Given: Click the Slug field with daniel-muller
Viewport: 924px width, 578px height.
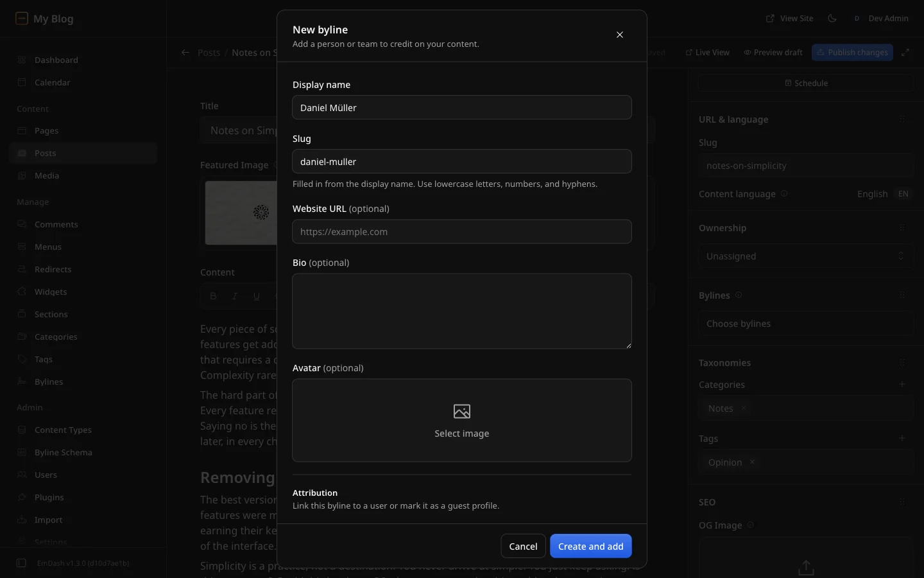Looking at the screenshot, I should [462, 161].
